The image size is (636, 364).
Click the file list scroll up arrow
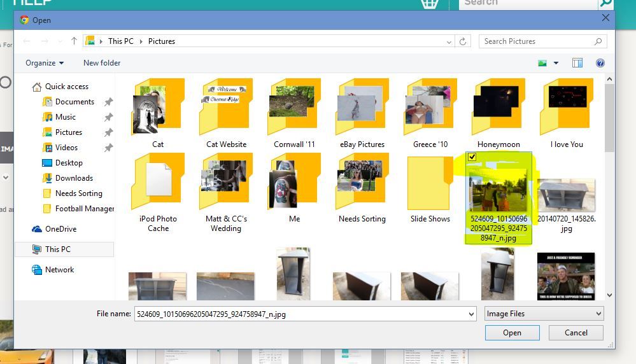click(609, 80)
